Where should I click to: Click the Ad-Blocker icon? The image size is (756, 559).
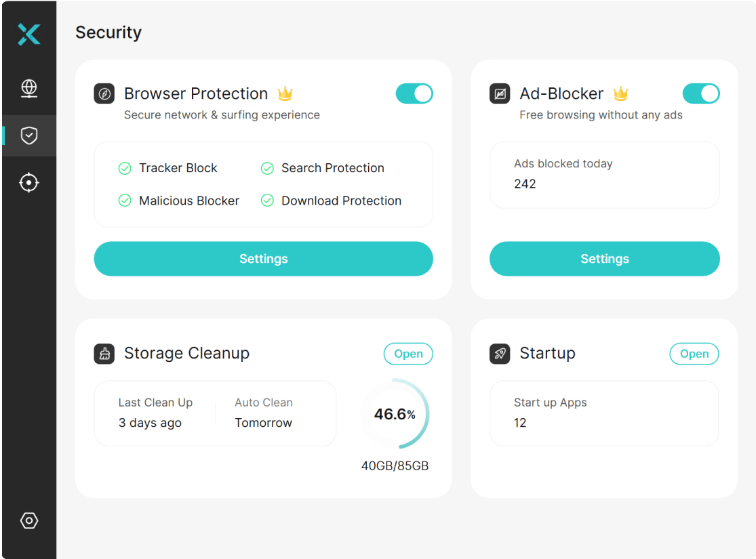pos(500,94)
